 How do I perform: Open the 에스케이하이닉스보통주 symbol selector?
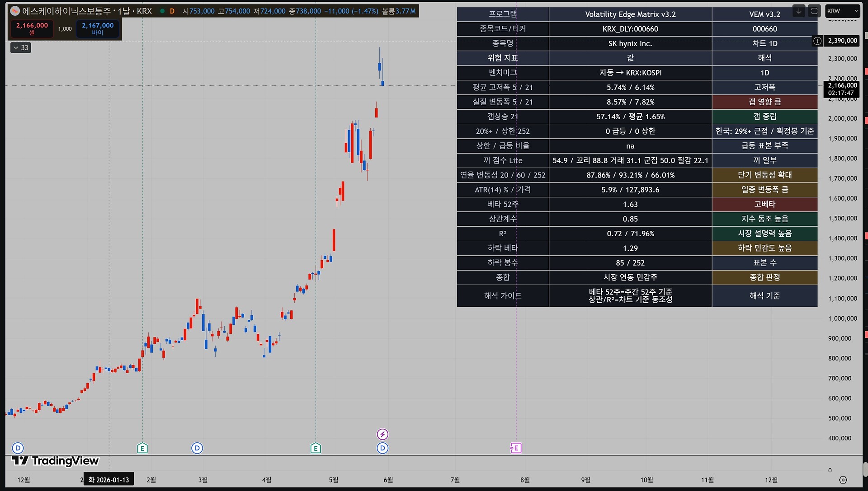(87, 11)
